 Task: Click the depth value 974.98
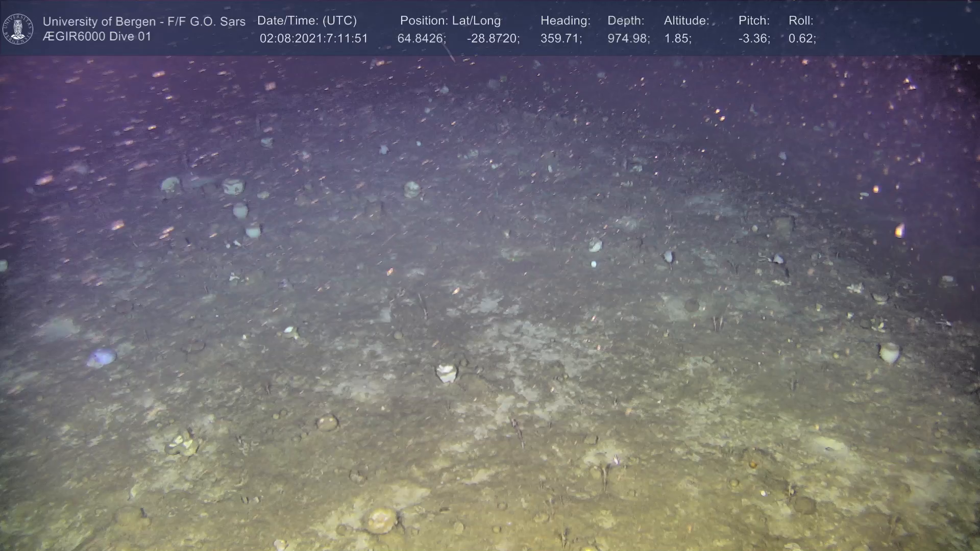628,39
